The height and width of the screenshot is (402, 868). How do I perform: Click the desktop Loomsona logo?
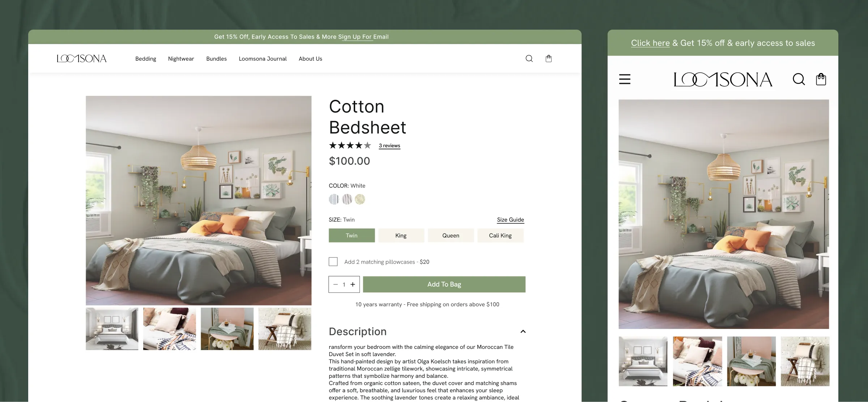(82, 59)
